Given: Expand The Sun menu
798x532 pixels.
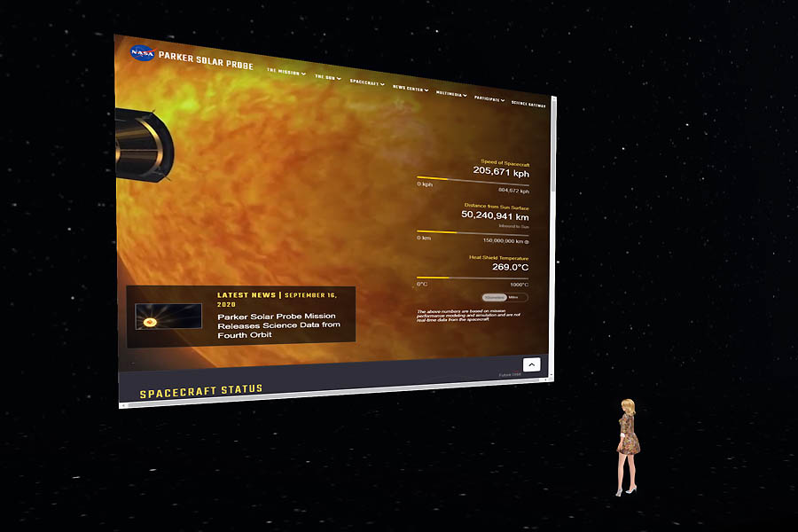Looking at the screenshot, I should 328,78.
